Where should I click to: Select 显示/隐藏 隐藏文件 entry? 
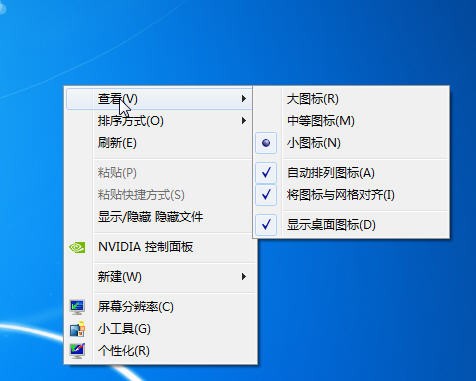[159, 217]
